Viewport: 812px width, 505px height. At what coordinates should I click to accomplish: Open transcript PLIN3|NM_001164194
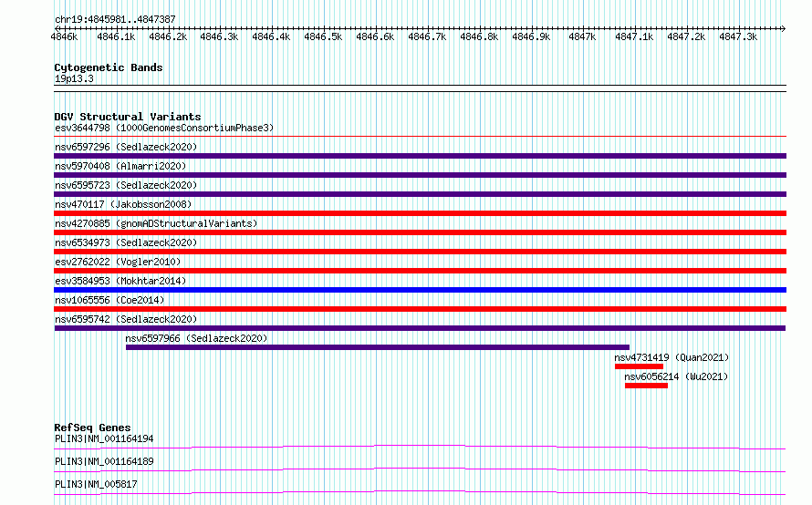click(104, 438)
